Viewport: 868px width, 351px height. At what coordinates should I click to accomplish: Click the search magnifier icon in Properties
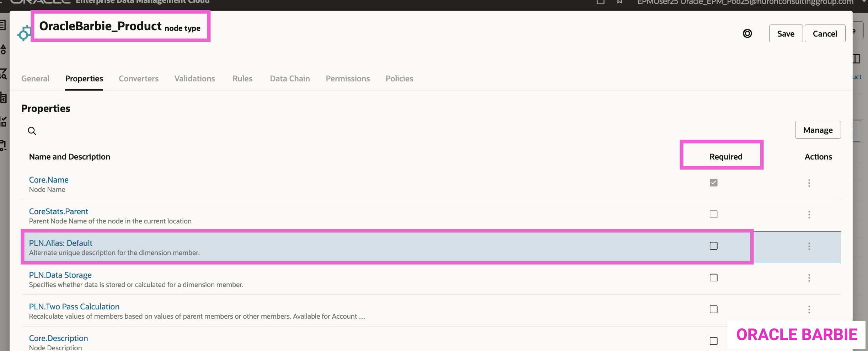(x=32, y=131)
